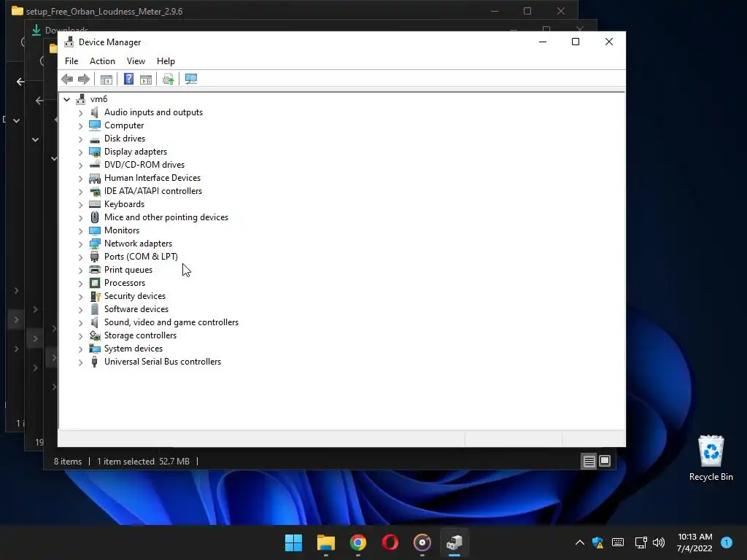Click the network display tray icon
747x560 pixels.
click(x=640, y=542)
